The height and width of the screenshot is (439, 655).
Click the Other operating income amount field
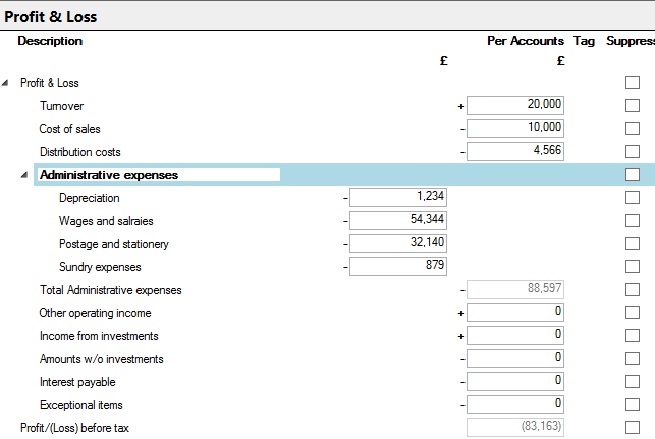click(x=515, y=312)
